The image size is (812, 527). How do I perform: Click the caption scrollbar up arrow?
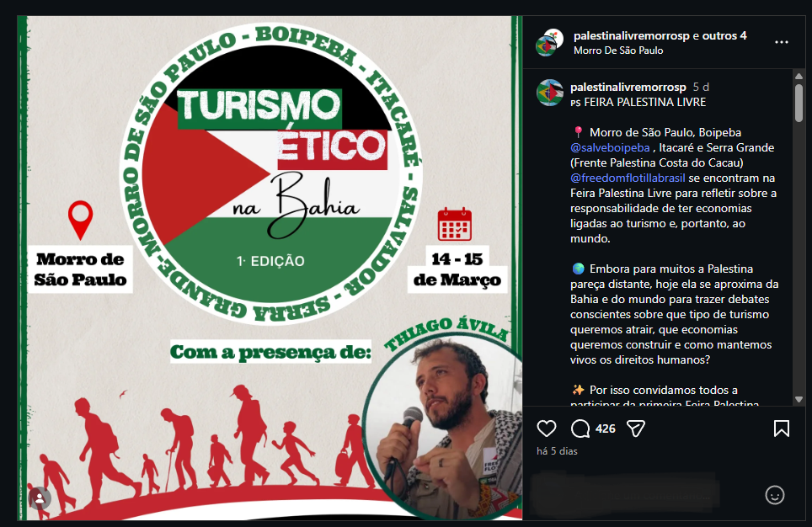pos(799,76)
